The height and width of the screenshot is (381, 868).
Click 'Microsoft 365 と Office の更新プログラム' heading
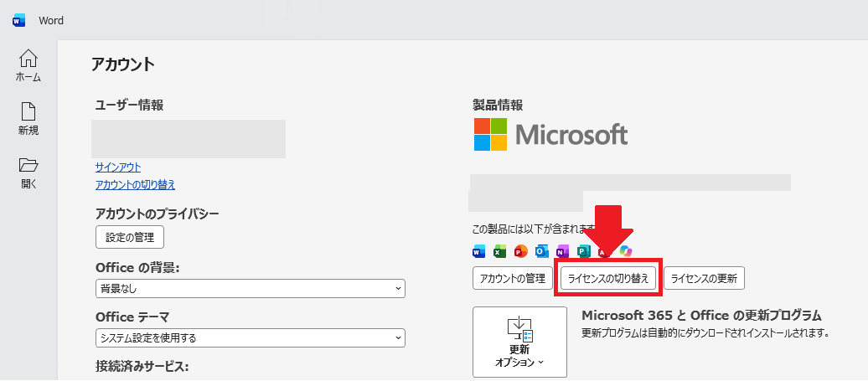[x=701, y=316]
